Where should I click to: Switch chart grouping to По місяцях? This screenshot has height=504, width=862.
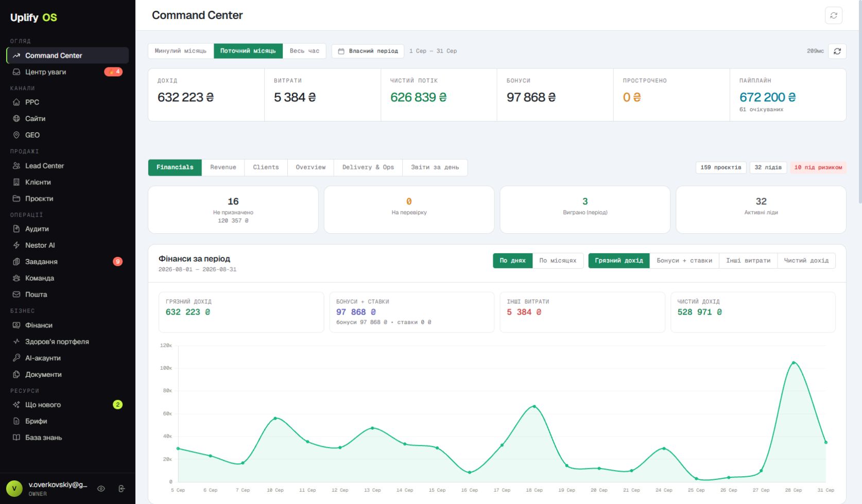pyautogui.click(x=558, y=261)
